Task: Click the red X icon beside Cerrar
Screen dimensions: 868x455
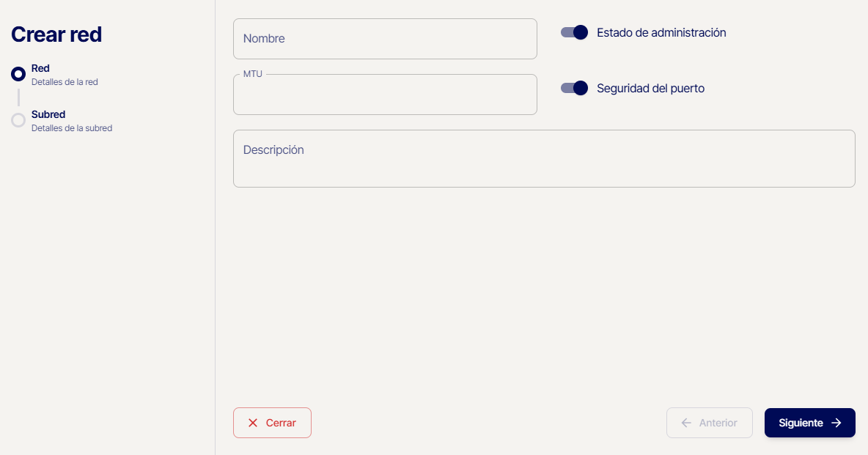Action: click(253, 423)
